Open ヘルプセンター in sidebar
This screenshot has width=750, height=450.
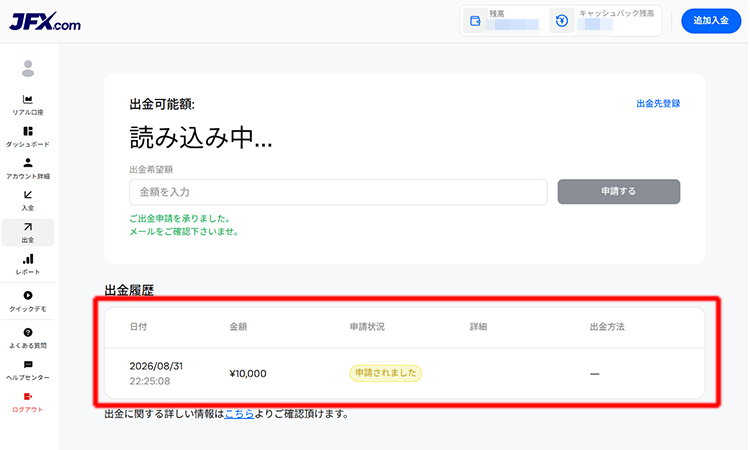click(x=28, y=370)
